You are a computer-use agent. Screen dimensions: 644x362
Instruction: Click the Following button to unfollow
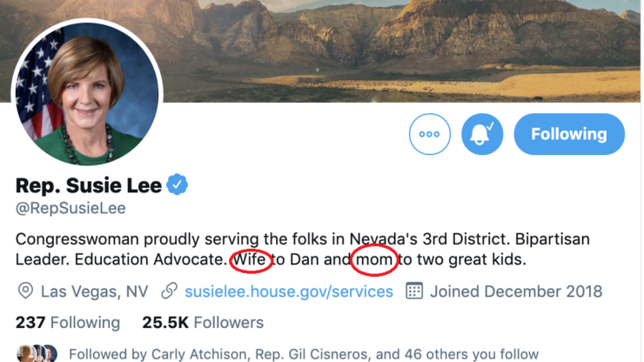coord(569,134)
